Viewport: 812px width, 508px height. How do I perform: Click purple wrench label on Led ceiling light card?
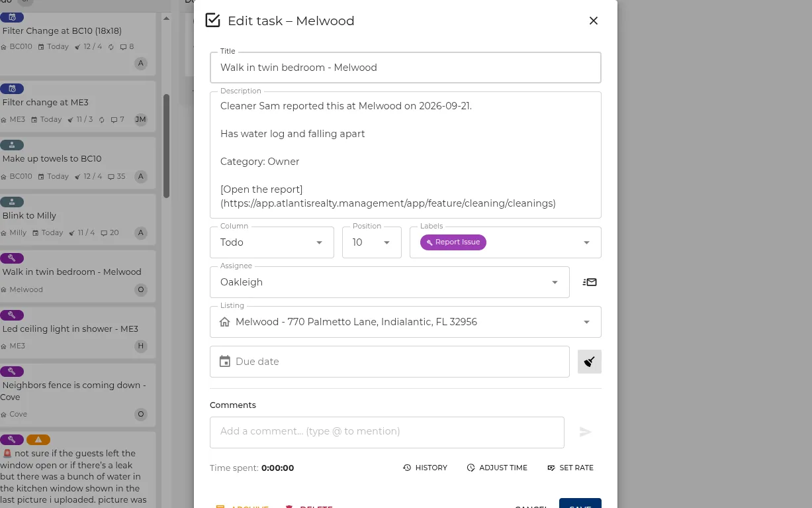(x=12, y=315)
